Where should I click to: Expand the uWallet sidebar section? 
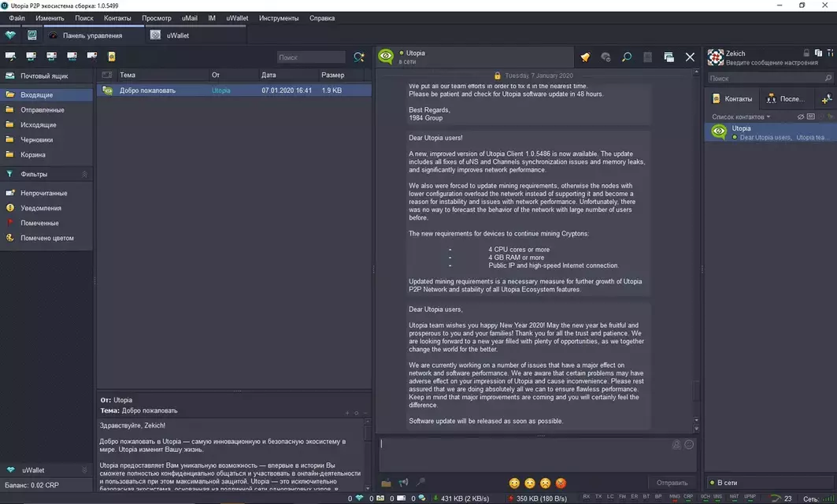point(84,470)
